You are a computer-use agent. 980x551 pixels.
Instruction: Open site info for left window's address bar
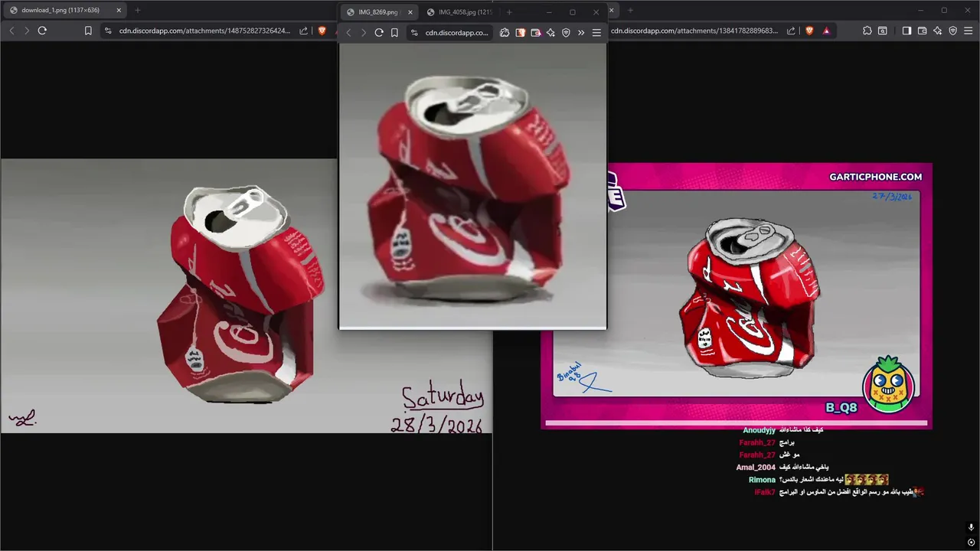108,31
